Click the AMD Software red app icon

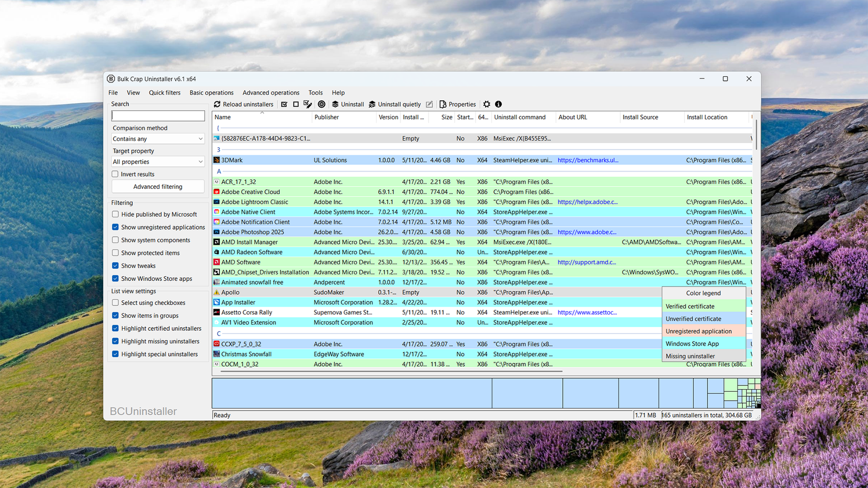(x=216, y=262)
